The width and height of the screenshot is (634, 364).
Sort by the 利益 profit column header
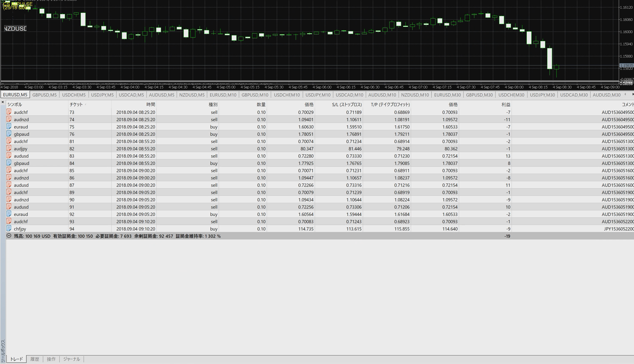(506, 104)
